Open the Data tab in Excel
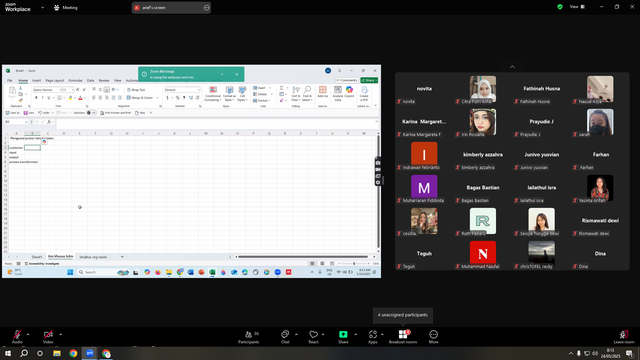 (90, 80)
